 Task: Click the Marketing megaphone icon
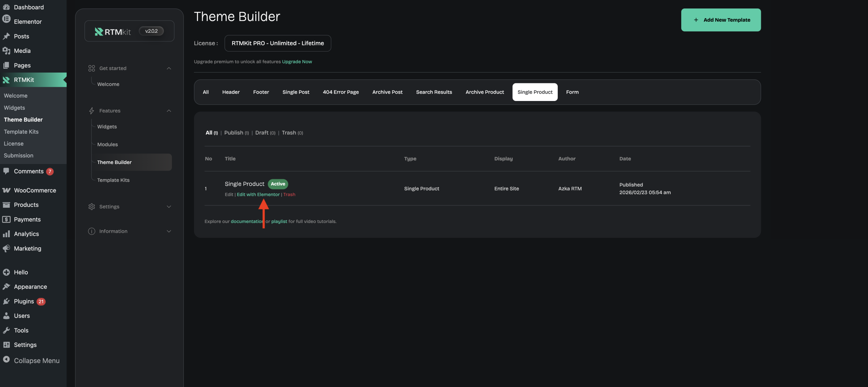[6, 248]
